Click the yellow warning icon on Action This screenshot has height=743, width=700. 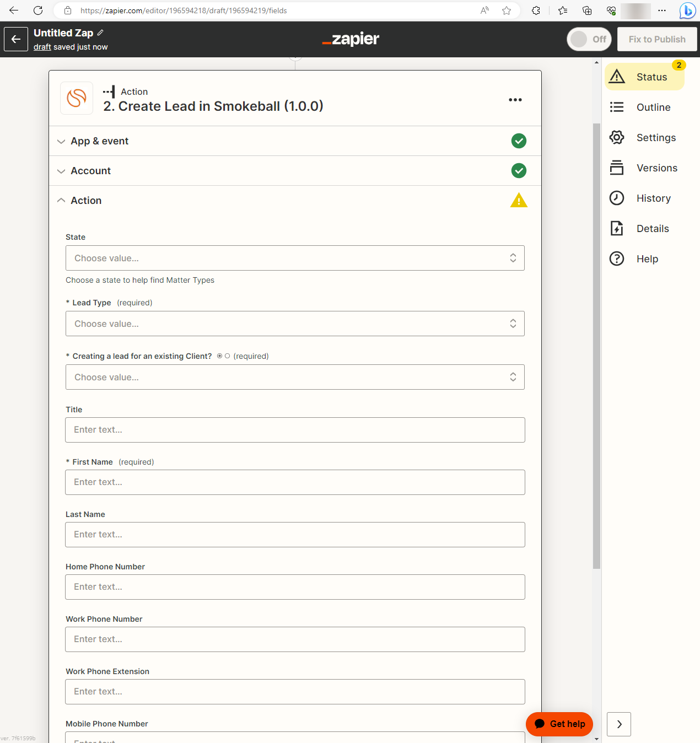519,200
